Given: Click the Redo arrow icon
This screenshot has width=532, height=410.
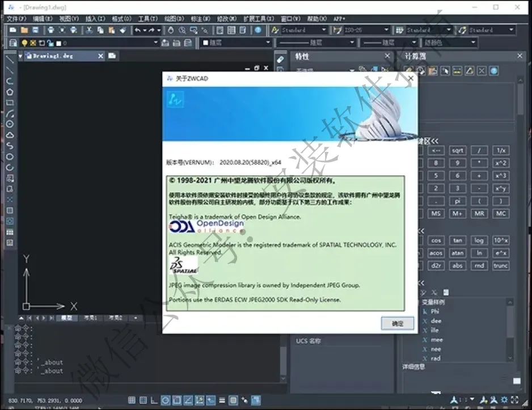Looking at the screenshot, I should click(151, 30).
